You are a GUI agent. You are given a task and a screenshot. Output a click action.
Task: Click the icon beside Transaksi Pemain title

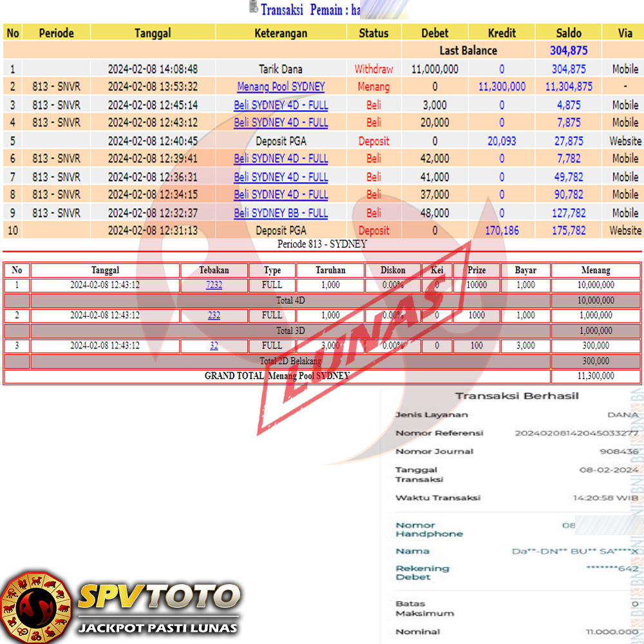[253, 8]
